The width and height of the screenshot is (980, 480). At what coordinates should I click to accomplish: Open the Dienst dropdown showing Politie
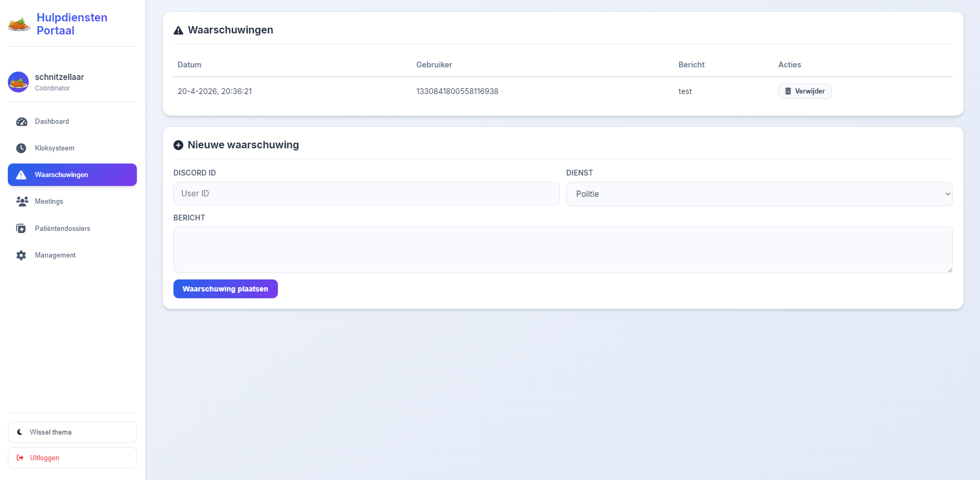(x=759, y=194)
